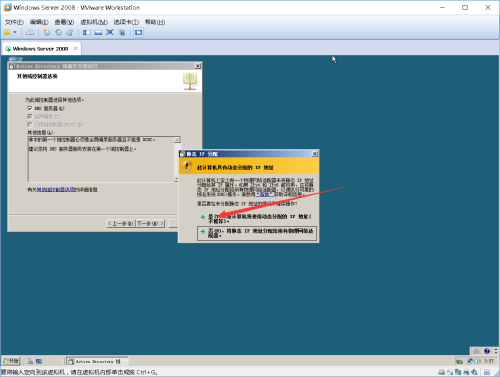Click the network adapter device status icon

[458, 372]
